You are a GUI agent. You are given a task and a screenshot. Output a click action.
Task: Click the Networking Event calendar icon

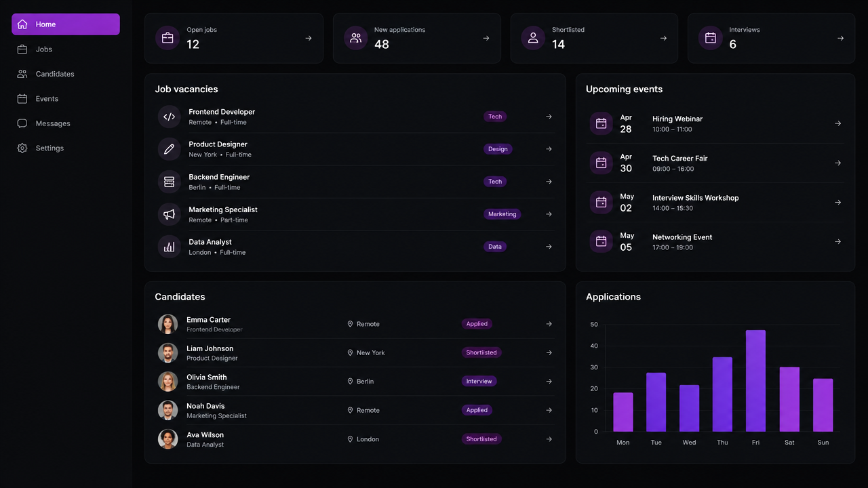601,241
